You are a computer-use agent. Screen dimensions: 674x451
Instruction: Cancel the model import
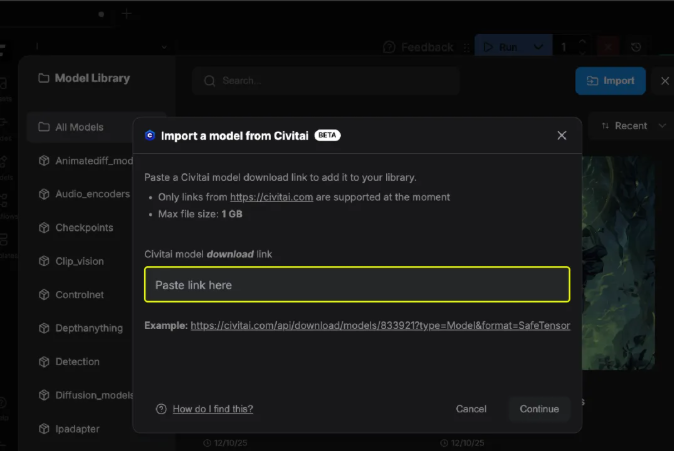point(471,409)
